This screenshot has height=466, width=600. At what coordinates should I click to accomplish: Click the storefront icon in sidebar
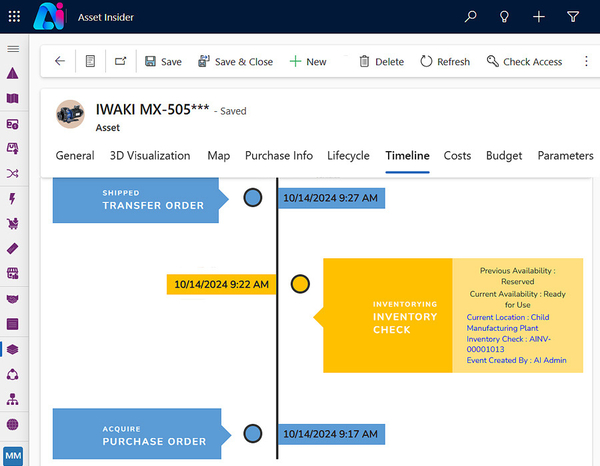13,274
